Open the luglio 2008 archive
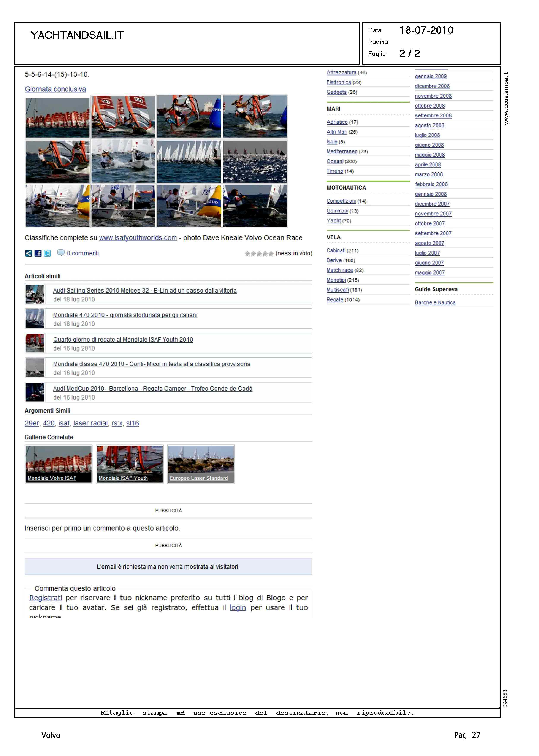Image resolution: width=539 pixels, height=756 pixels. (x=427, y=135)
